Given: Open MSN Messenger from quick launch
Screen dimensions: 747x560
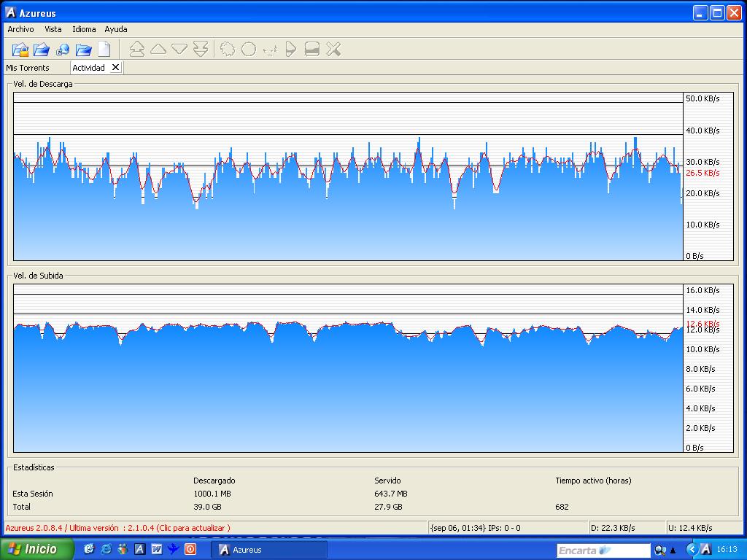Looking at the screenshot, I should (x=123, y=549).
